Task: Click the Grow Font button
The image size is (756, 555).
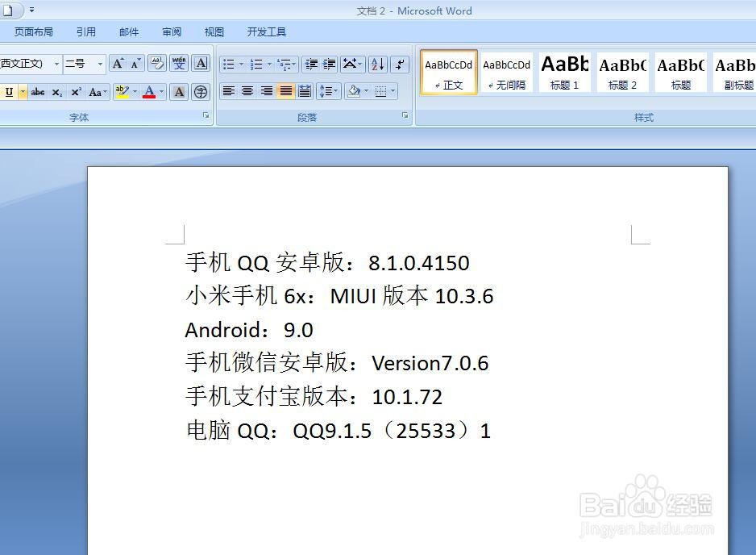Action: [118, 64]
